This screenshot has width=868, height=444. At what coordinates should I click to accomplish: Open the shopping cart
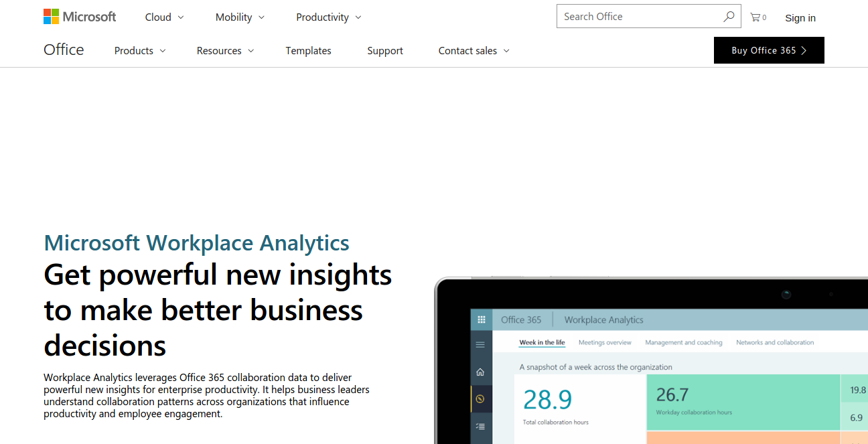tap(757, 17)
